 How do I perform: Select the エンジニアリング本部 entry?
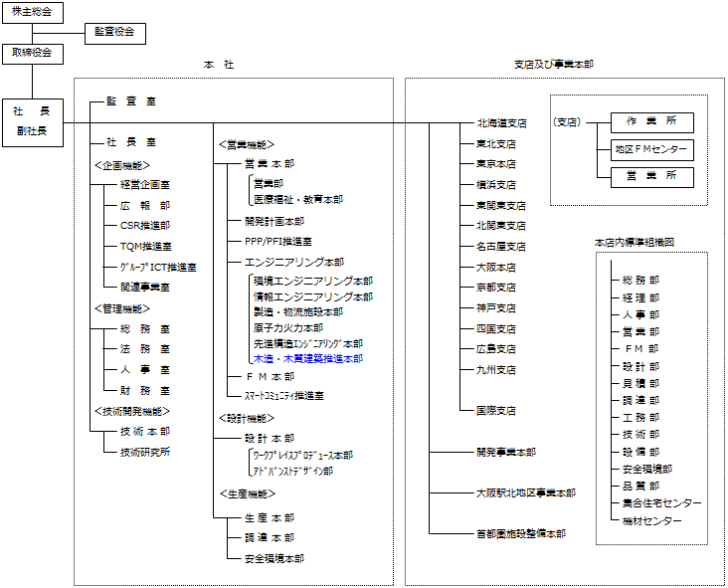pos(293,262)
